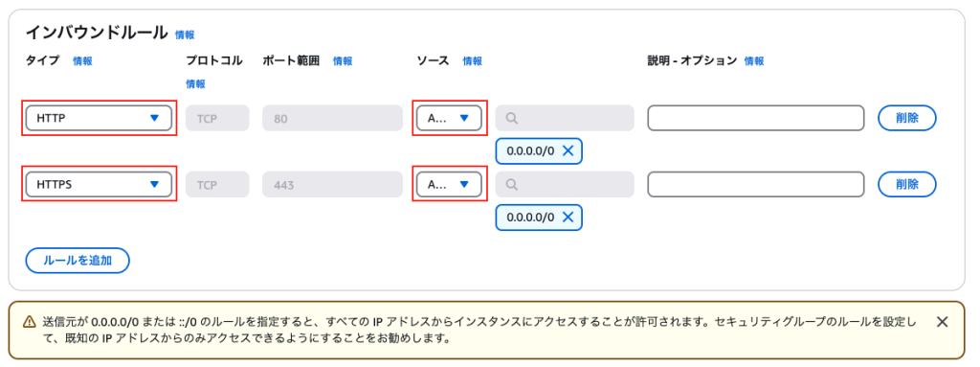This screenshot has height=367, width=980.
Task: Open 情報 link next to インバウンドルール heading
Action: [185, 35]
